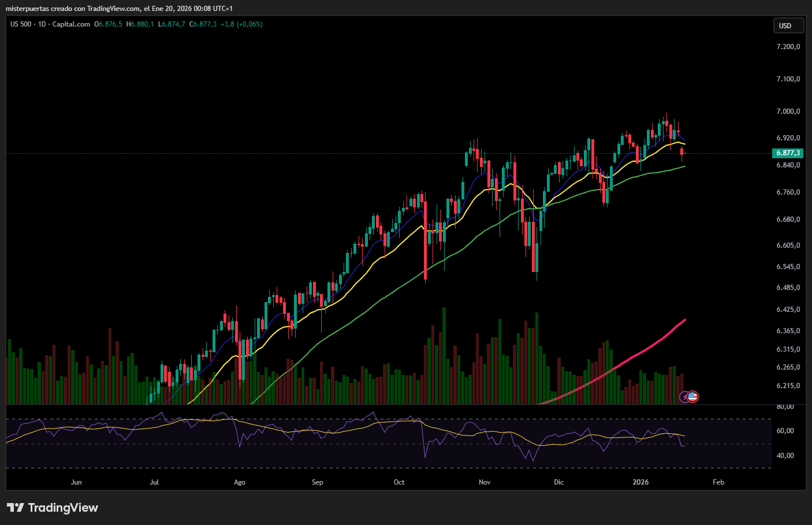
Task: Click the Jul label on time axis
Action: click(x=154, y=482)
